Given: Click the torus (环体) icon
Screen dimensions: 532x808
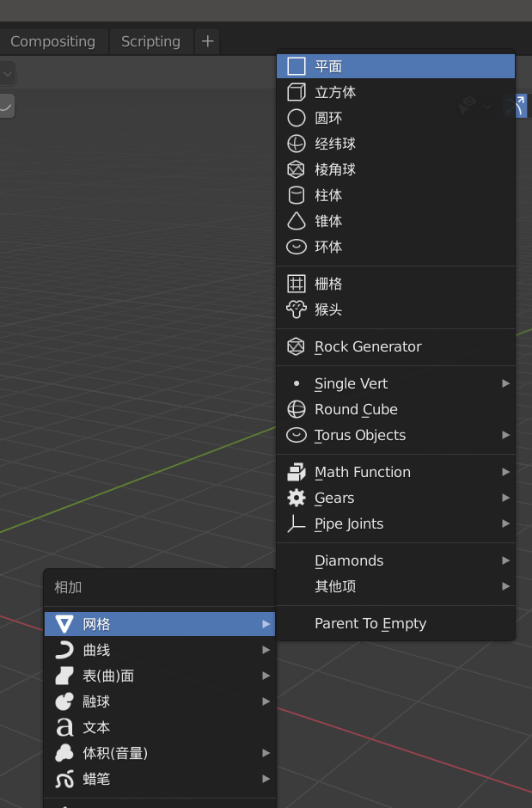Looking at the screenshot, I should [297, 247].
